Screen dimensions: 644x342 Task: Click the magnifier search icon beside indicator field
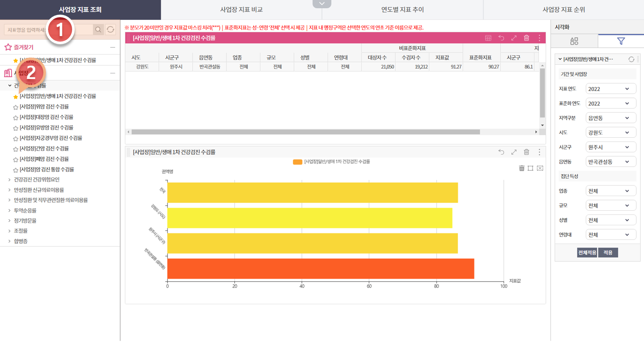(x=98, y=29)
